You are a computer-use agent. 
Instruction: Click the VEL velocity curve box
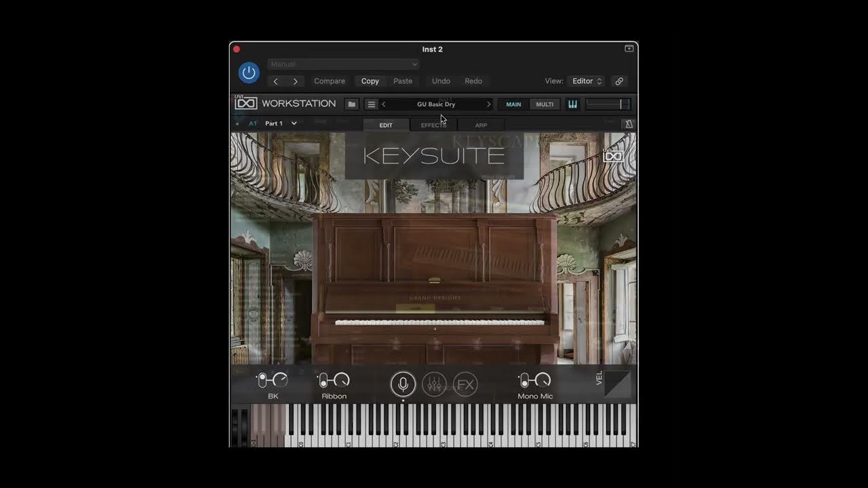[x=617, y=384]
